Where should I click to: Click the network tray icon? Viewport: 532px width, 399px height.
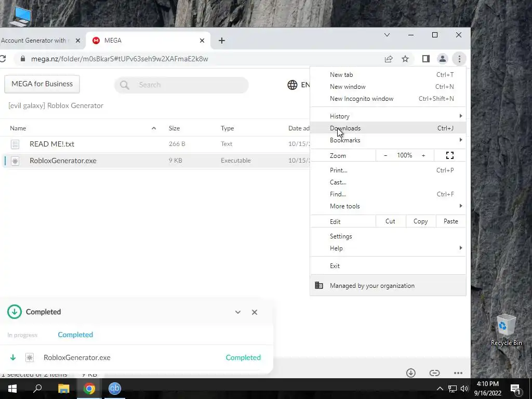453,389
